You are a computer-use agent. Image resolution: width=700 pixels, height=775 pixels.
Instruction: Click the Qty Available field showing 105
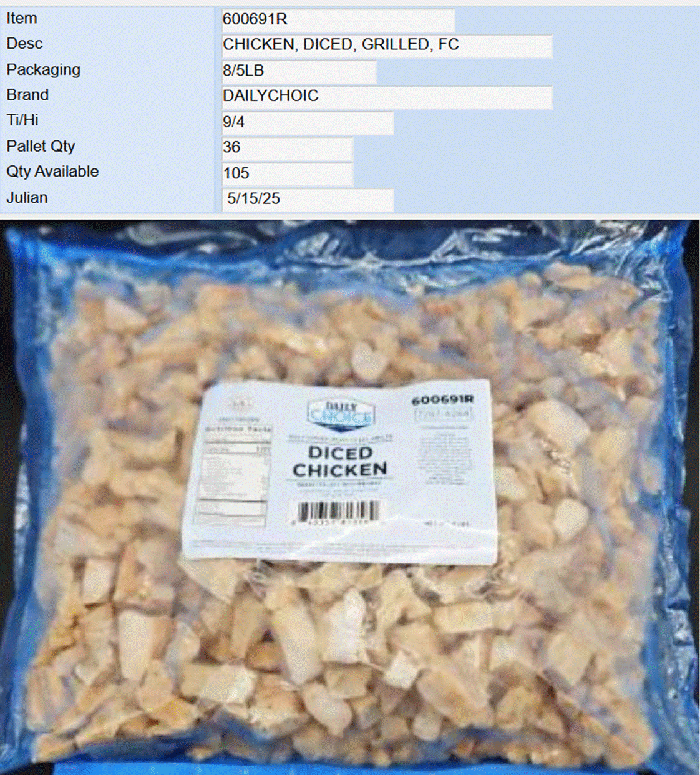(286, 173)
